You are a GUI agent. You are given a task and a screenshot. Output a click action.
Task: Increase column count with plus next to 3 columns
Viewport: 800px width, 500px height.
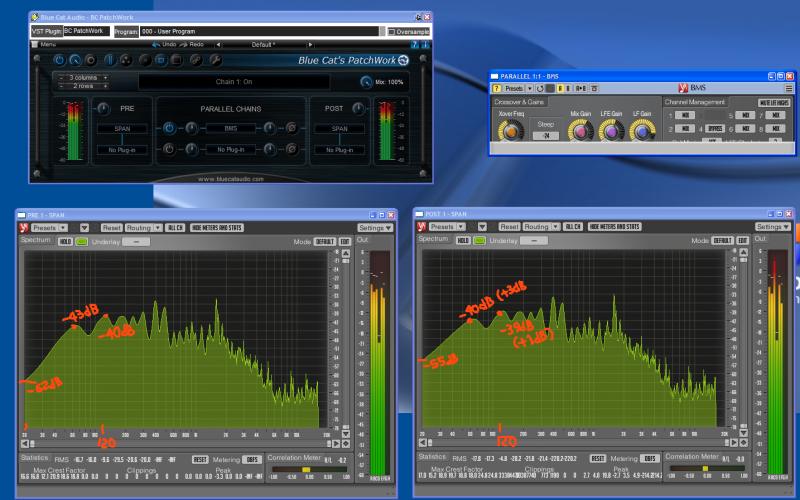click(x=106, y=78)
